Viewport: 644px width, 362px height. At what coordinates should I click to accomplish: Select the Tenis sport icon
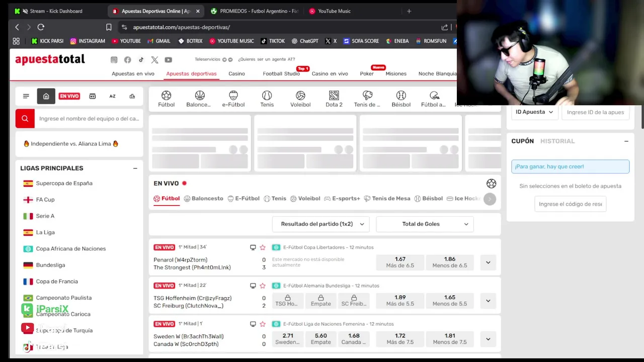pyautogui.click(x=267, y=99)
